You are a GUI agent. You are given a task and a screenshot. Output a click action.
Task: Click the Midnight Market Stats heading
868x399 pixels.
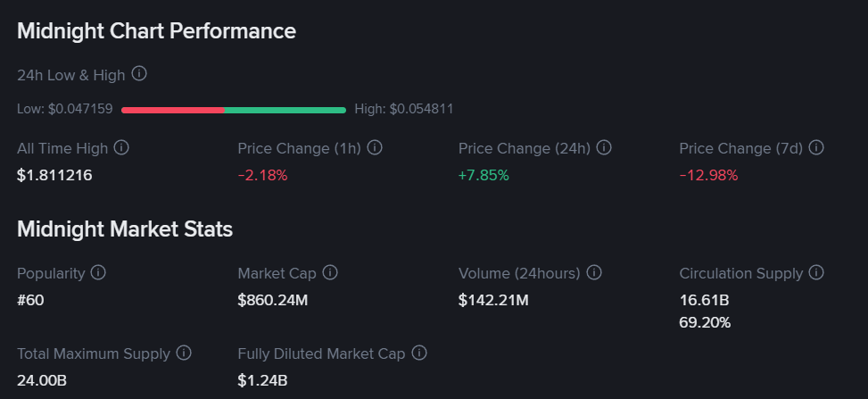125,229
